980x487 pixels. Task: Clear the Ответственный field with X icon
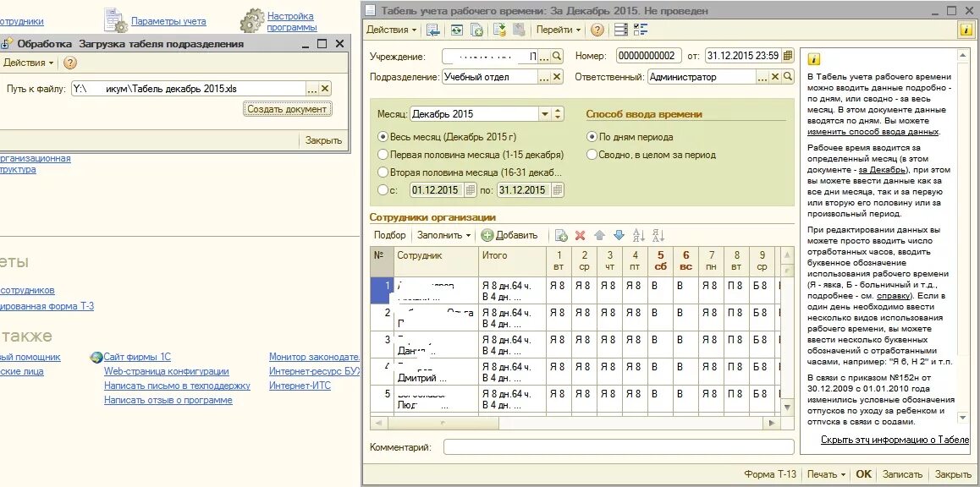[775, 77]
